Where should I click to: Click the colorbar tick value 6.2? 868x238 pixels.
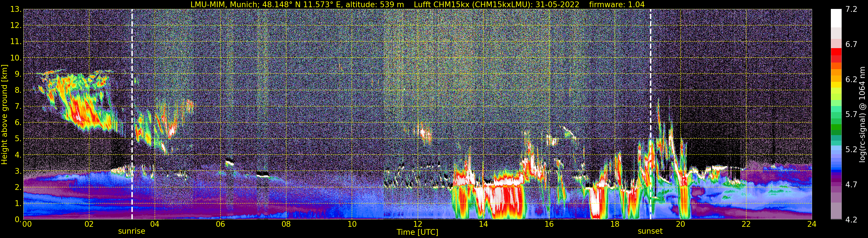click(x=851, y=79)
